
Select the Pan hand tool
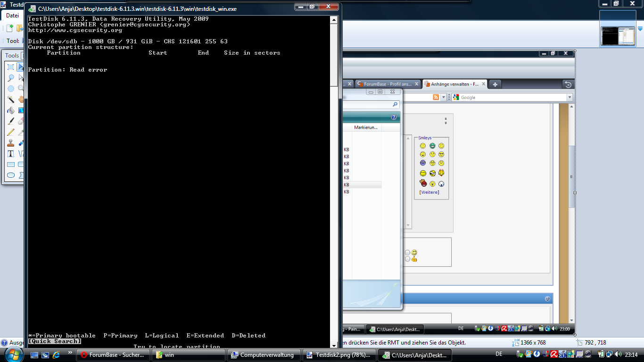click(x=21, y=99)
